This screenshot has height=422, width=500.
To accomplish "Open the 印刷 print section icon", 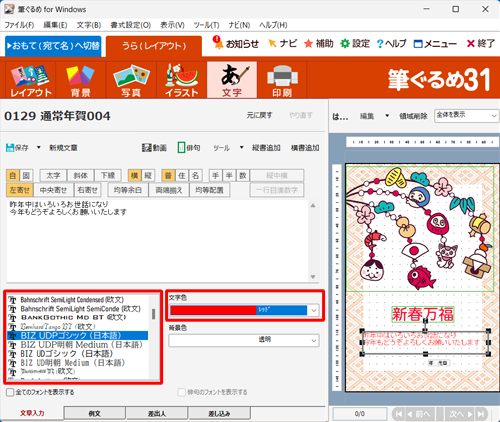I will 282,80.
